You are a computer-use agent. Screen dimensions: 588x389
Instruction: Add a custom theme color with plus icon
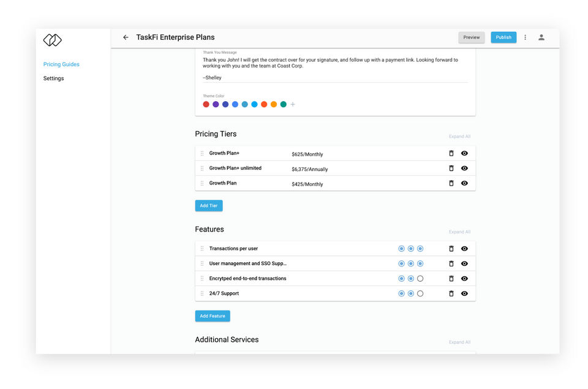[x=293, y=104]
